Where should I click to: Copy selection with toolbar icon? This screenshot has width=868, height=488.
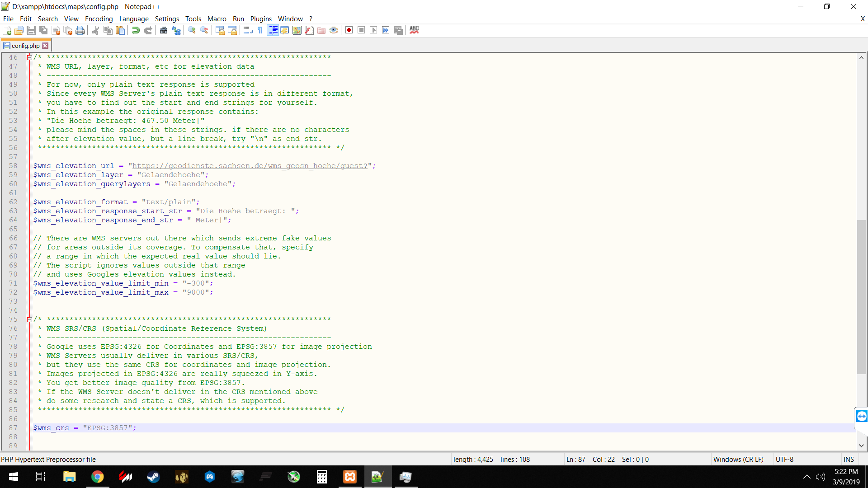click(x=108, y=30)
